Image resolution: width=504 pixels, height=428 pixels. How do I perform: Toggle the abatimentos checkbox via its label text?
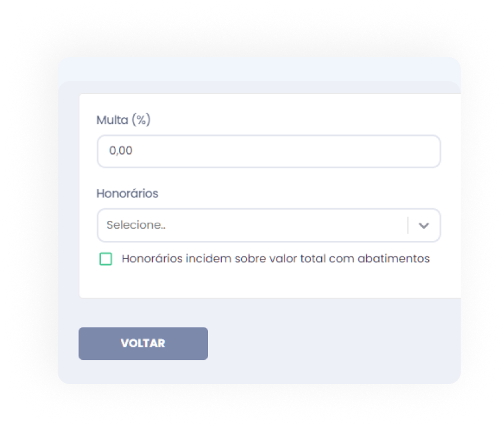(275, 259)
